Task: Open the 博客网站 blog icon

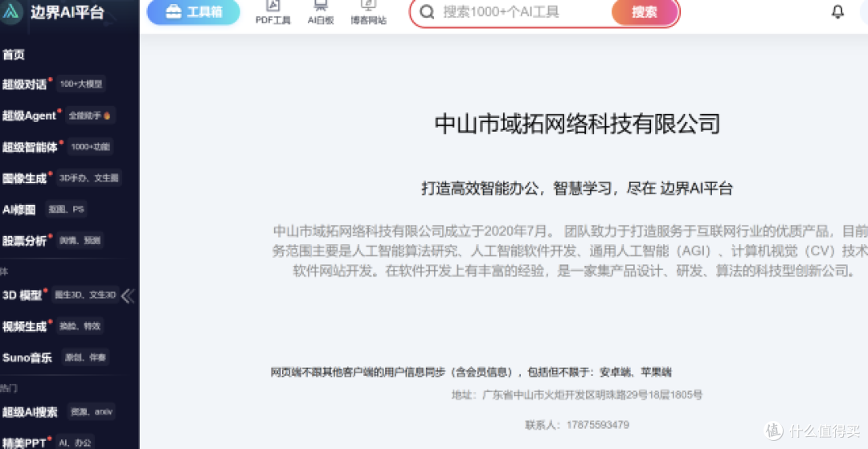Action: [x=369, y=14]
